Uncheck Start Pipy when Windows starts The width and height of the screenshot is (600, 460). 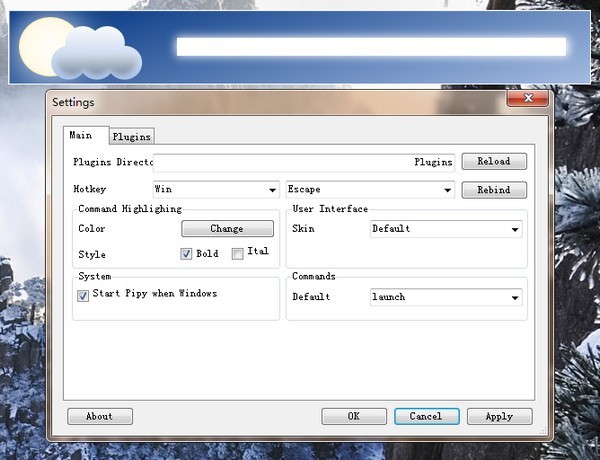pyautogui.click(x=83, y=295)
